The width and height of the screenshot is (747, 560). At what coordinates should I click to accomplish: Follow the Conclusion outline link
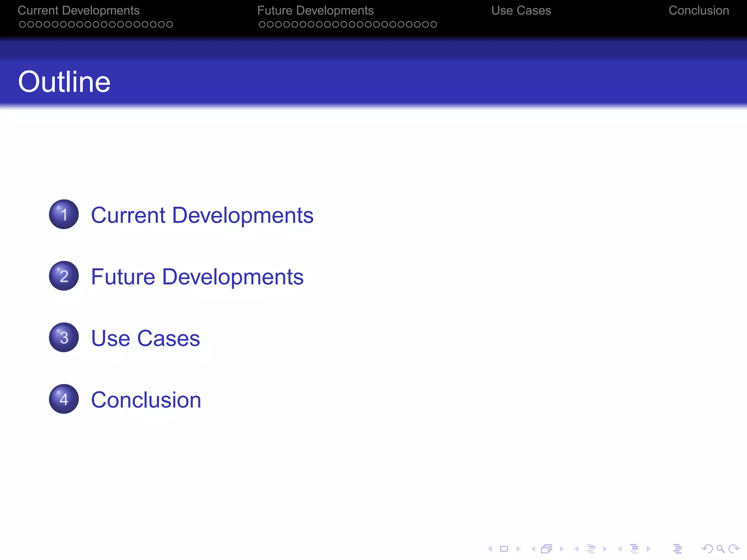(146, 400)
